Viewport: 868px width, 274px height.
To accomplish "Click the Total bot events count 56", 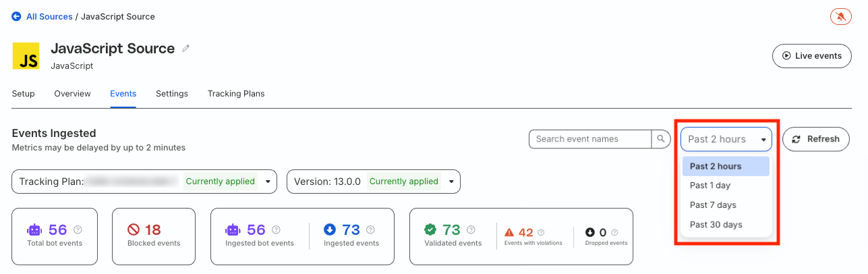I will (x=58, y=229).
